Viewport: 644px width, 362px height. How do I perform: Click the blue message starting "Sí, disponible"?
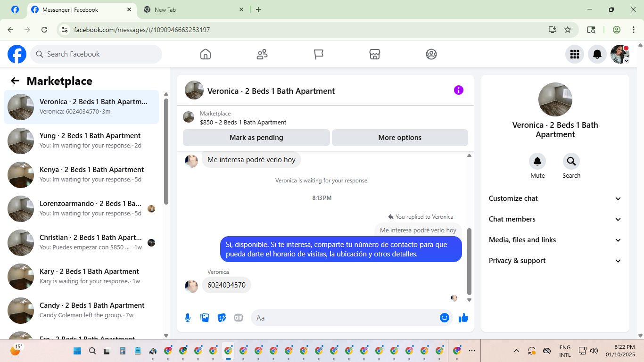(341, 249)
